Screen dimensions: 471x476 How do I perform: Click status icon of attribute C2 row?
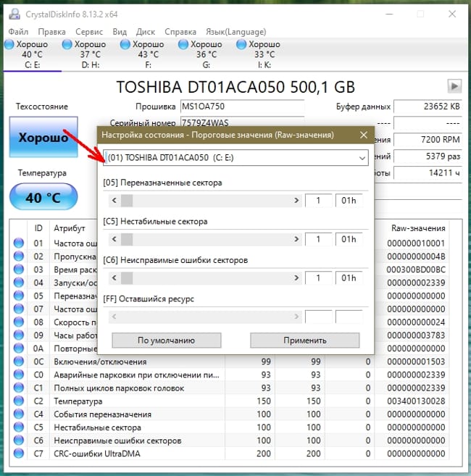pyautogui.click(x=19, y=401)
